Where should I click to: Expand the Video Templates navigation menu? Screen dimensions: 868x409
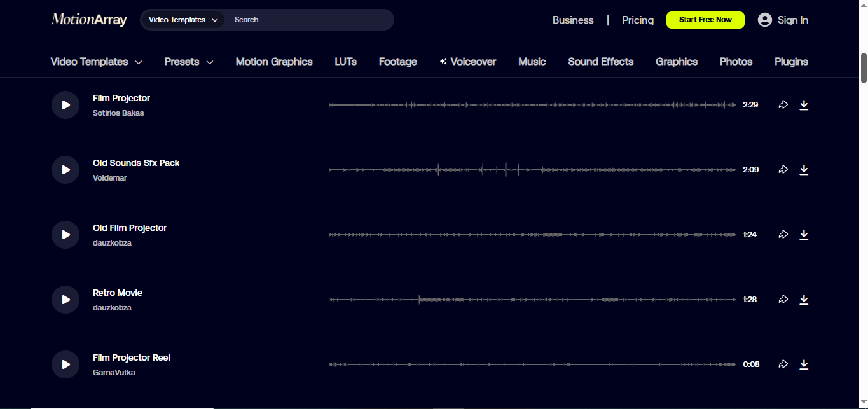pyautogui.click(x=96, y=62)
